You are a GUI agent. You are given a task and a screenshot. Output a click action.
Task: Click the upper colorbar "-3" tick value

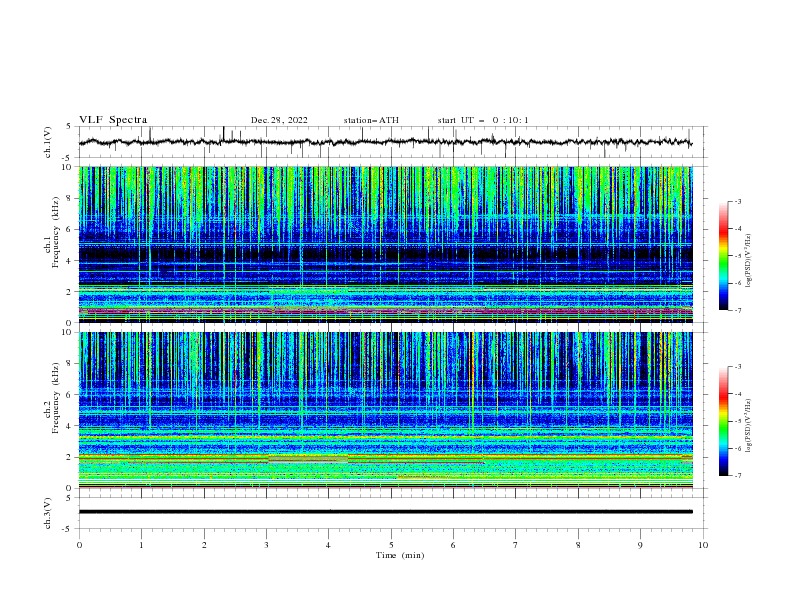[x=738, y=201]
